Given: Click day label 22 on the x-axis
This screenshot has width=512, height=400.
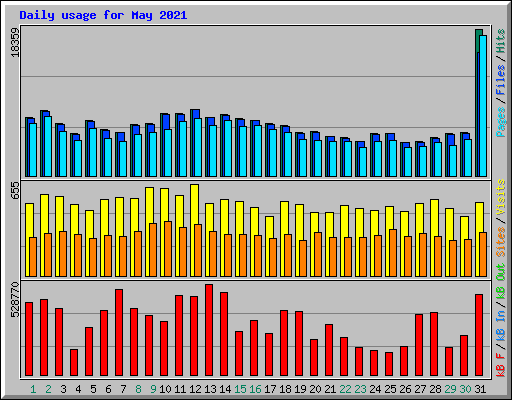Looking at the screenshot, I should coord(345,389).
